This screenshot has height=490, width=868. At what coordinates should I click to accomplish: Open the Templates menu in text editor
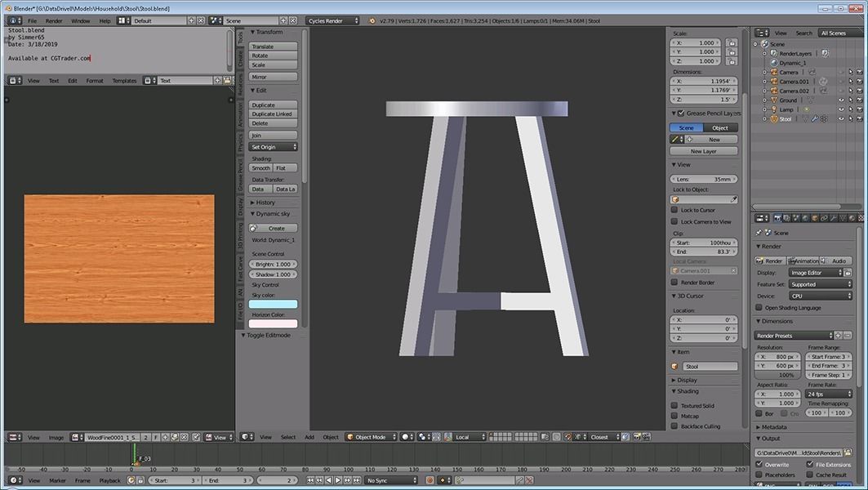(125, 81)
